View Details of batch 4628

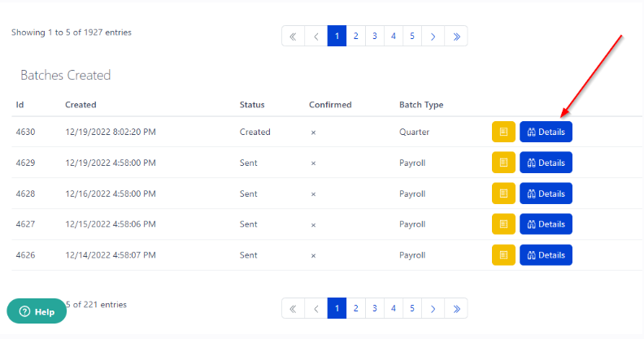click(546, 193)
